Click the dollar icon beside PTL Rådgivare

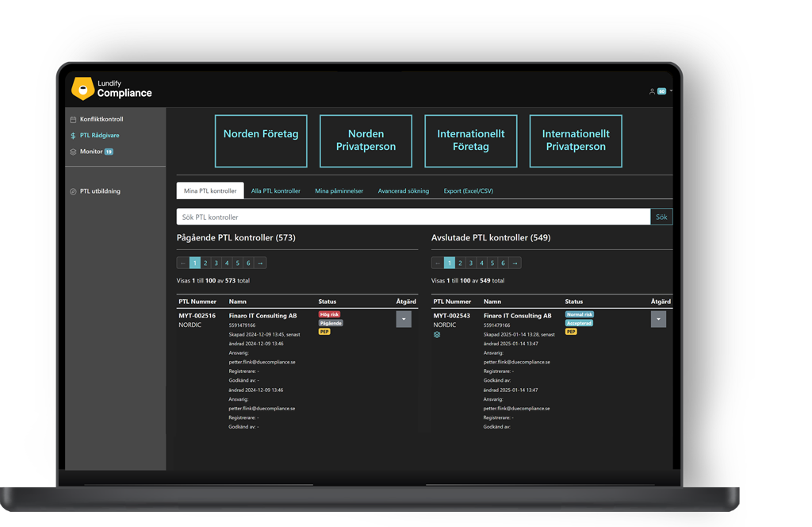[x=73, y=136]
